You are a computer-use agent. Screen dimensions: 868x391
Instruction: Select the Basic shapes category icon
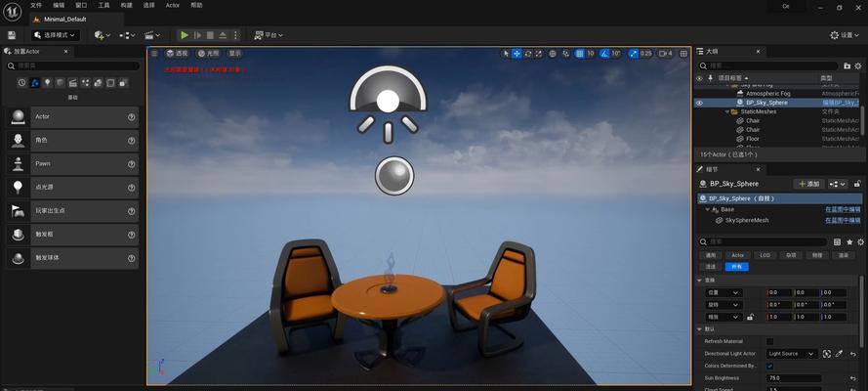pyautogui.click(x=35, y=83)
